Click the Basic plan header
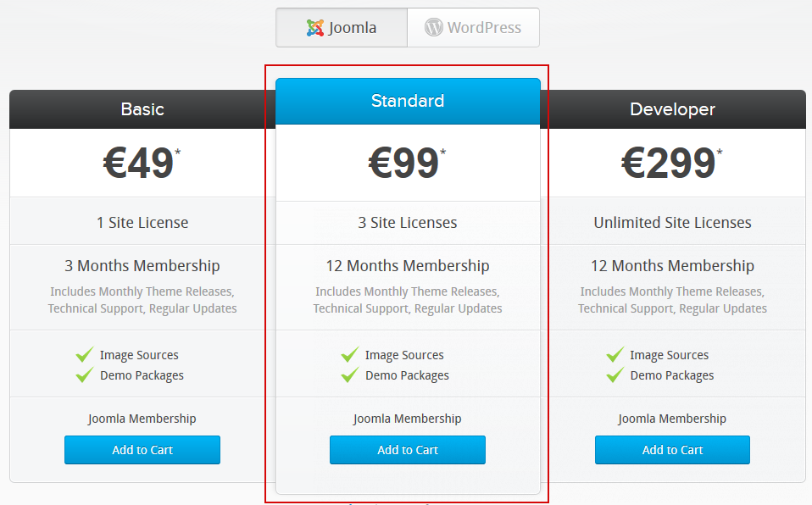Screen dimensions: 812x505 142,109
